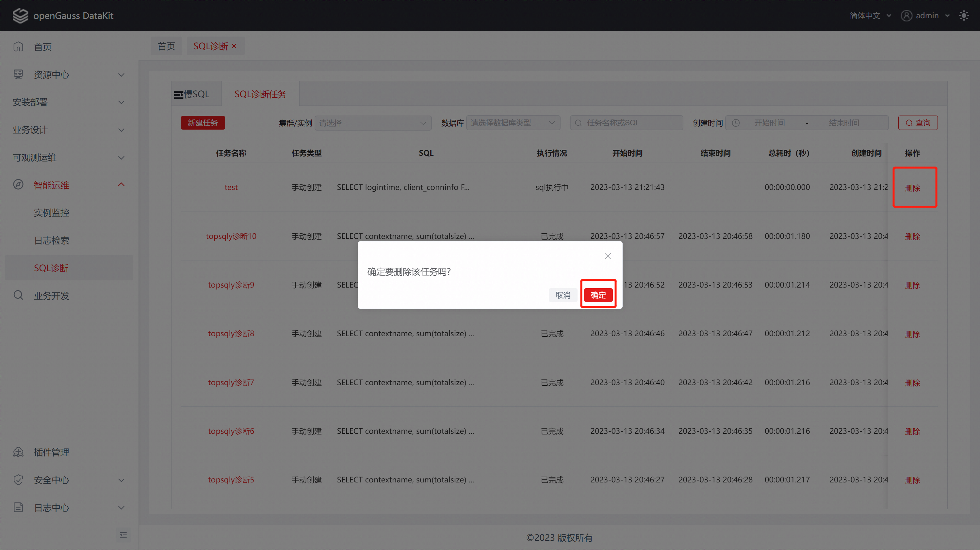The width and height of the screenshot is (980, 550).
Task: Toggle the light/dark theme sun icon
Action: [964, 16]
